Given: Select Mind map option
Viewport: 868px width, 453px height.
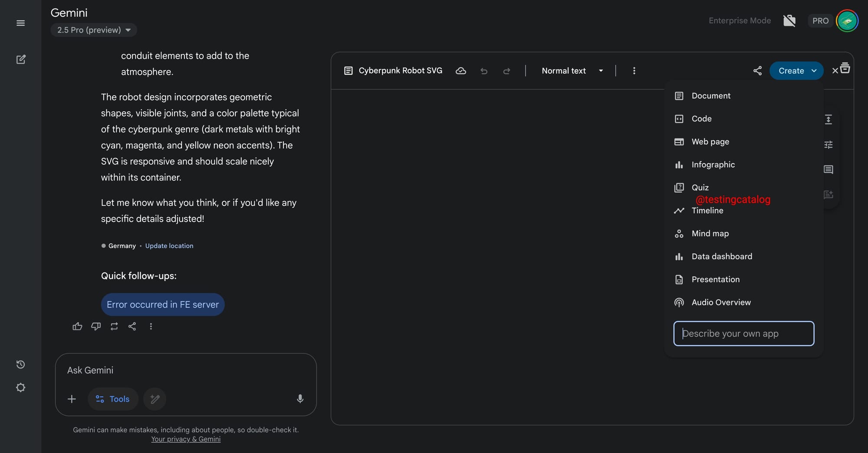Looking at the screenshot, I should [743, 233].
